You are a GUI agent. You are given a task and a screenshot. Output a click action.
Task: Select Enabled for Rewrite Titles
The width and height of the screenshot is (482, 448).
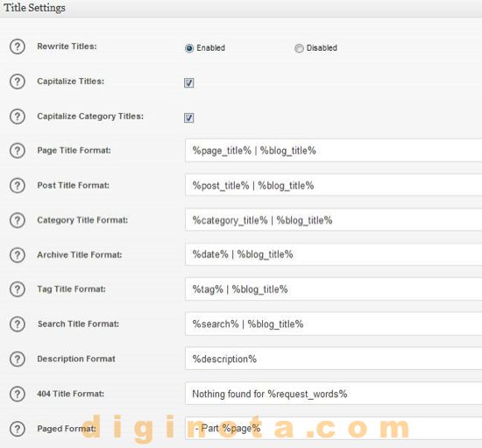pyautogui.click(x=189, y=48)
